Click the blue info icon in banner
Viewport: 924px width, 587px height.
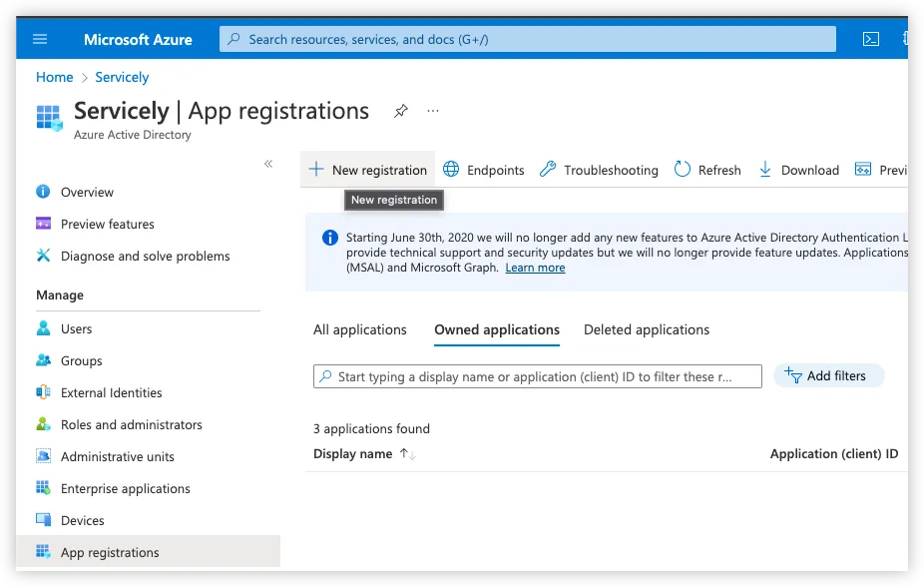(330, 238)
